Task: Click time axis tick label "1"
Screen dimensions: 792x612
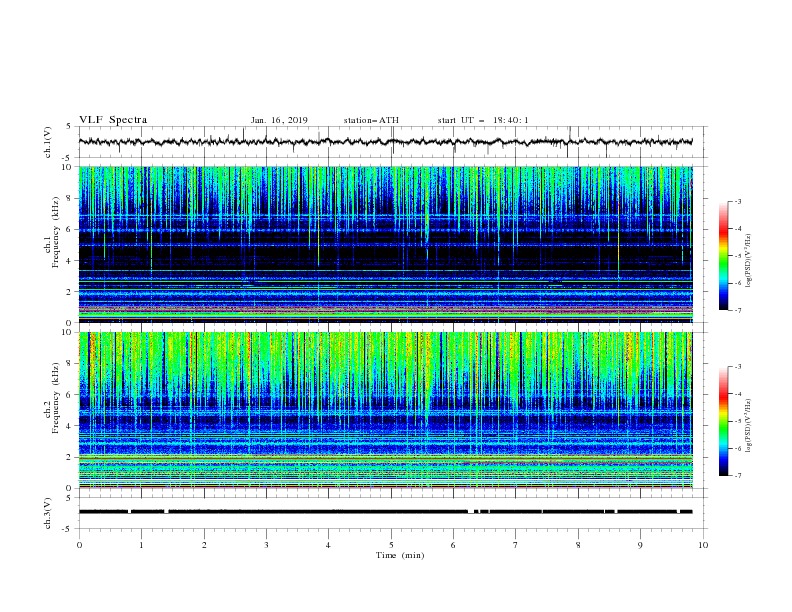Action: pyautogui.click(x=141, y=545)
